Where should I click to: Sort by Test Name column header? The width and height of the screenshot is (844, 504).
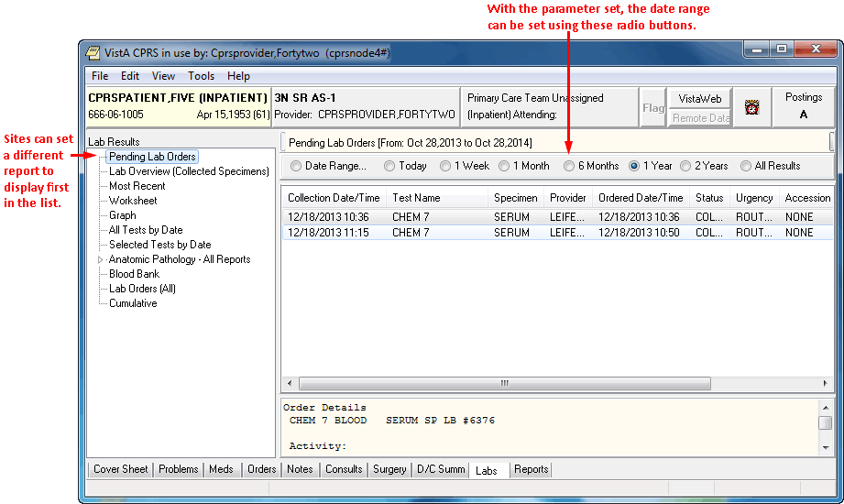pos(437,198)
